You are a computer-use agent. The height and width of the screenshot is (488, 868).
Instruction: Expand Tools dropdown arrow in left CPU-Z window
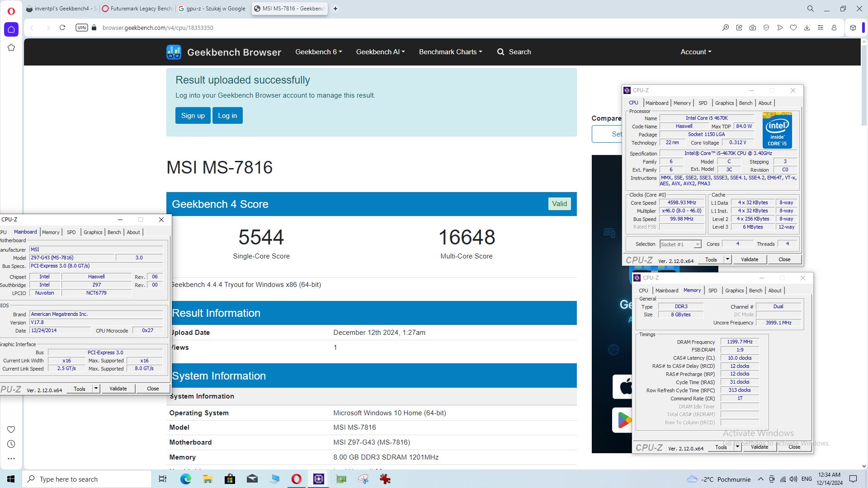coord(96,389)
